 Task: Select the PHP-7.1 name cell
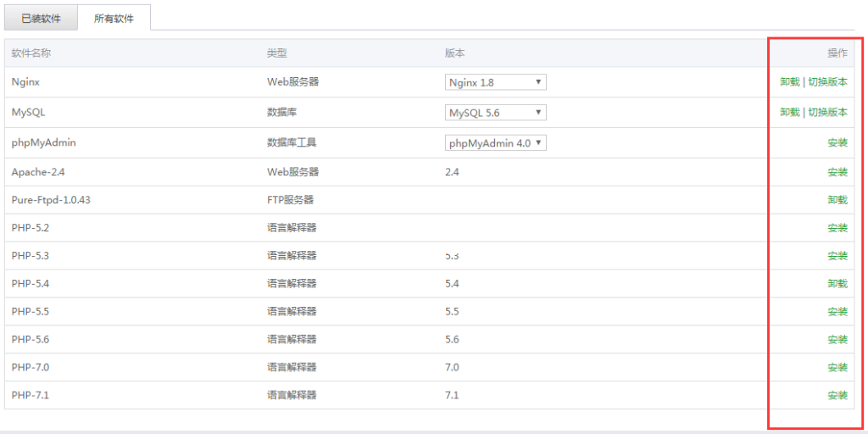pos(31,395)
